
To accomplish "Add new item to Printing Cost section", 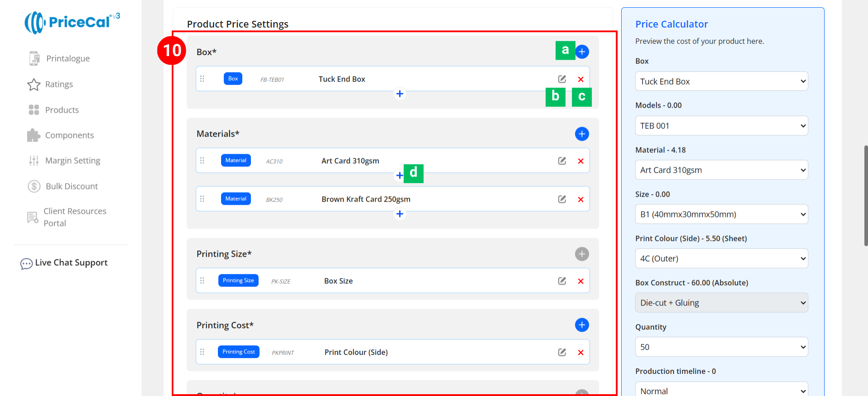I will click(582, 325).
